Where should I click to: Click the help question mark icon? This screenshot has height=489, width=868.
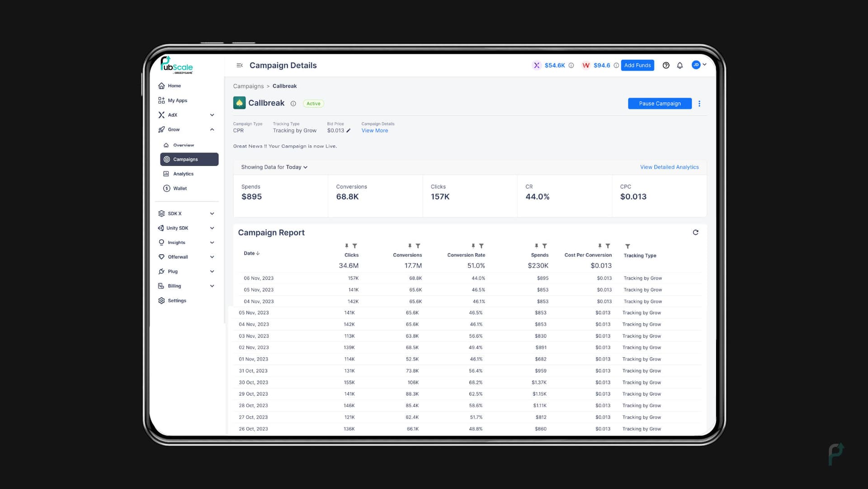tap(666, 65)
